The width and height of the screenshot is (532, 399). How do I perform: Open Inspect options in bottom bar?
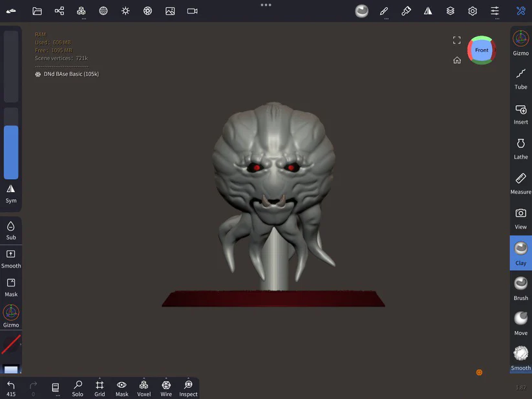188,389
